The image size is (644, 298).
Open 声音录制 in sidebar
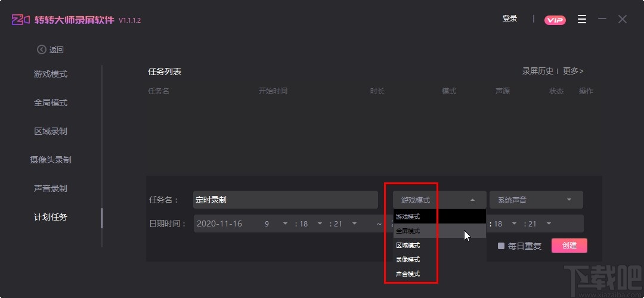[51, 188]
